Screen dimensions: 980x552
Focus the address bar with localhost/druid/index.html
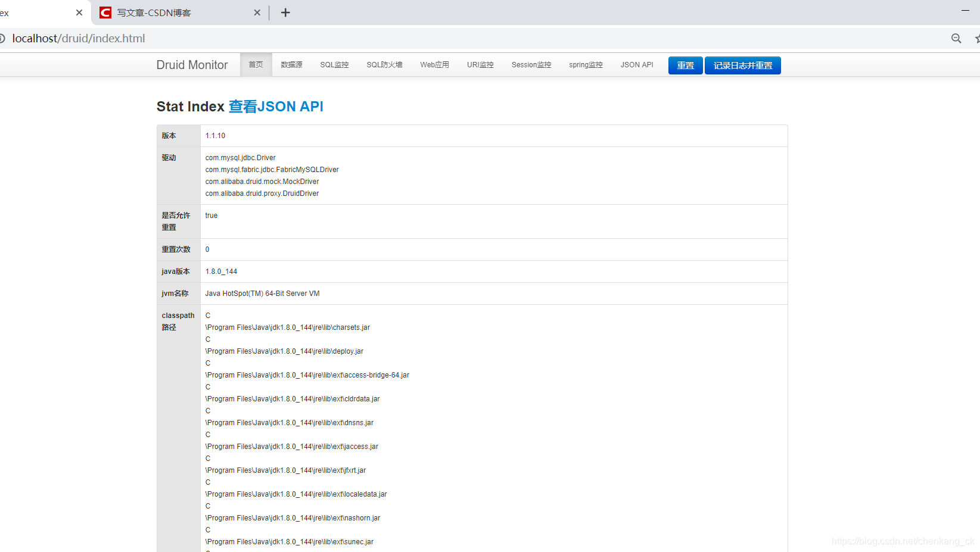point(79,38)
